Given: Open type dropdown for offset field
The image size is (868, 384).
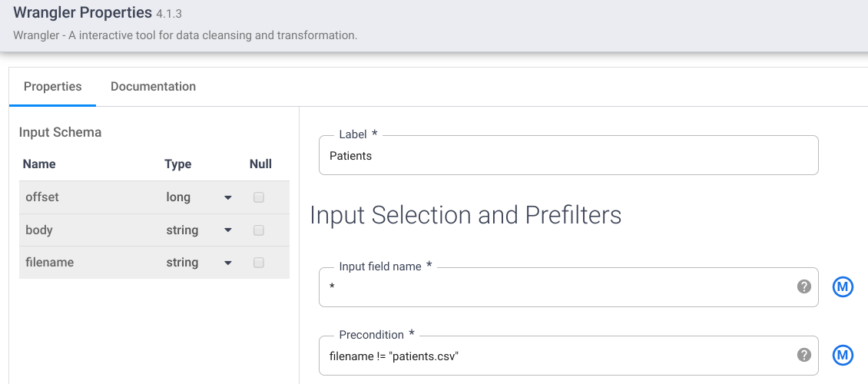Looking at the screenshot, I should point(227,198).
